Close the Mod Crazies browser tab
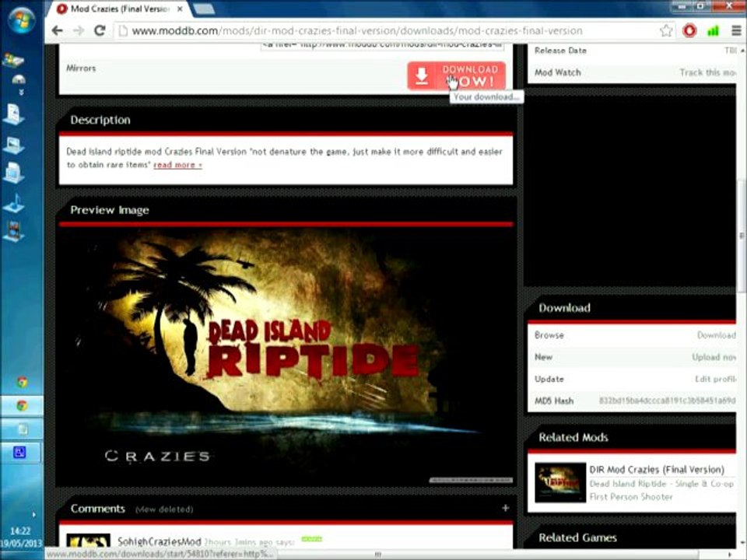Screen dimensions: 747x560 180,9
